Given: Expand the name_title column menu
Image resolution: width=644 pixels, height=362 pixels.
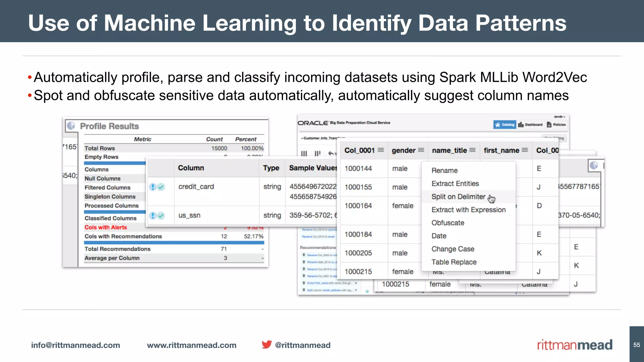Looking at the screenshot, I should [x=472, y=150].
